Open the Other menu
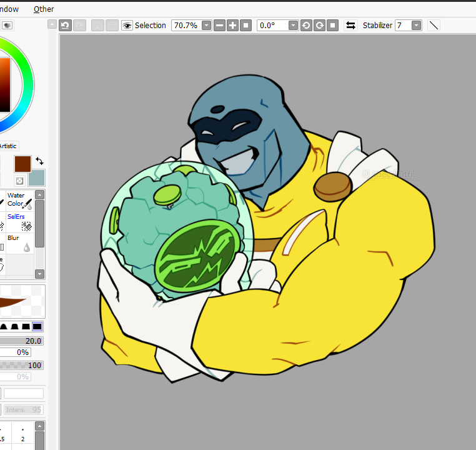 tap(44, 9)
